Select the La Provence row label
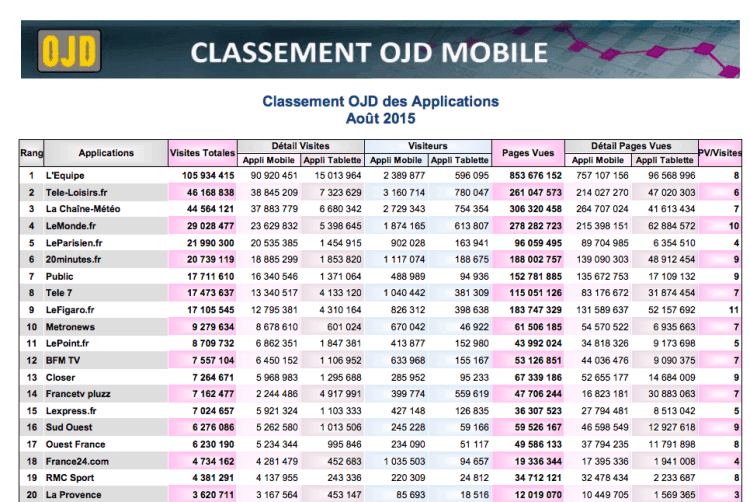The width and height of the screenshot is (750, 502). pos(73,495)
